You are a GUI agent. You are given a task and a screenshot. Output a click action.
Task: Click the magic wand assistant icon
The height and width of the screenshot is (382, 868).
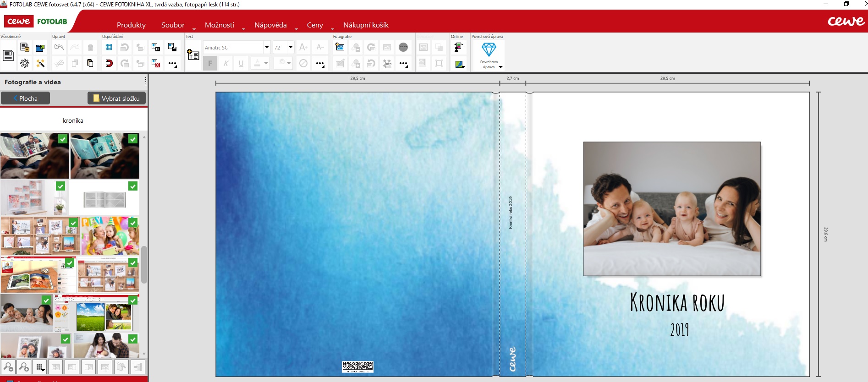(x=40, y=64)
